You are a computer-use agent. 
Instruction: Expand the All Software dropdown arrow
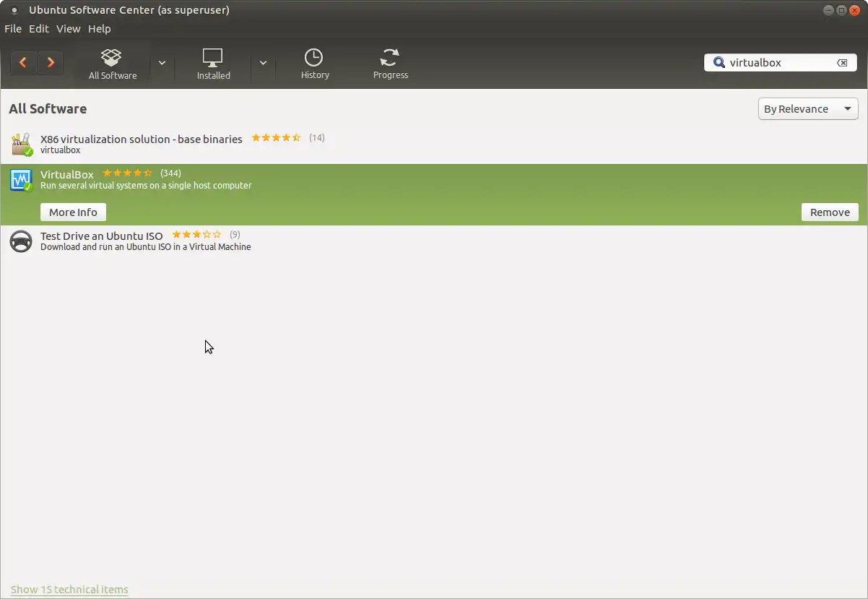point(162,63)
